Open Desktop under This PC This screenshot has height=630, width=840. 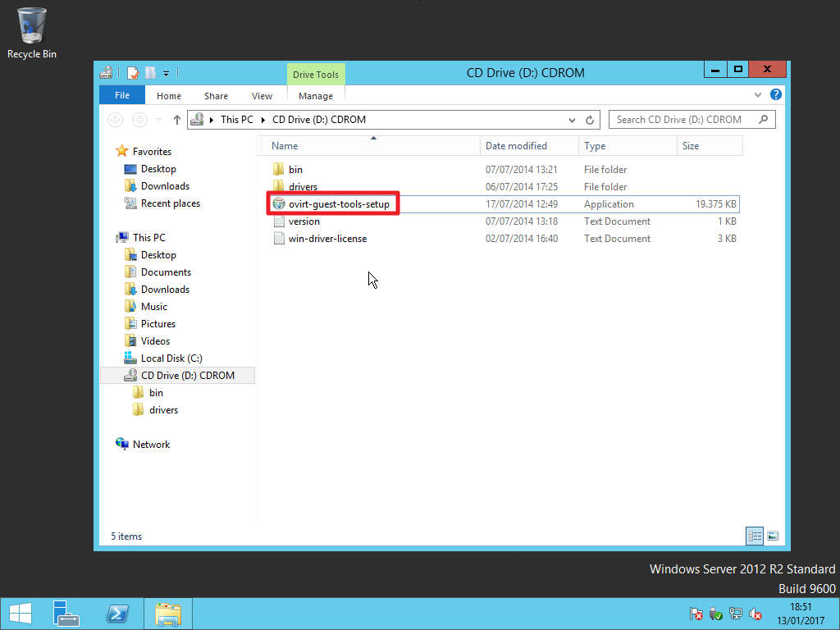pos(158,255)
